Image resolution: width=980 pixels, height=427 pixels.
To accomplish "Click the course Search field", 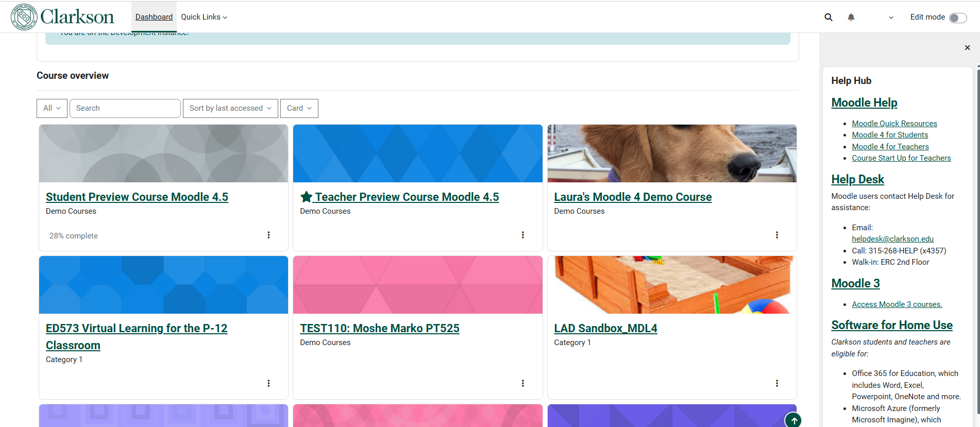I will tap(125, 108).
